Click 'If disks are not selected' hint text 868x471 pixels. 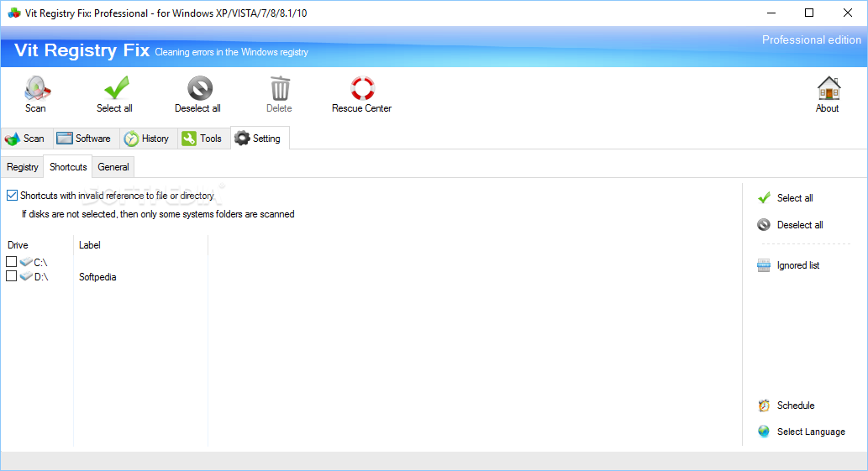point(158,214)
